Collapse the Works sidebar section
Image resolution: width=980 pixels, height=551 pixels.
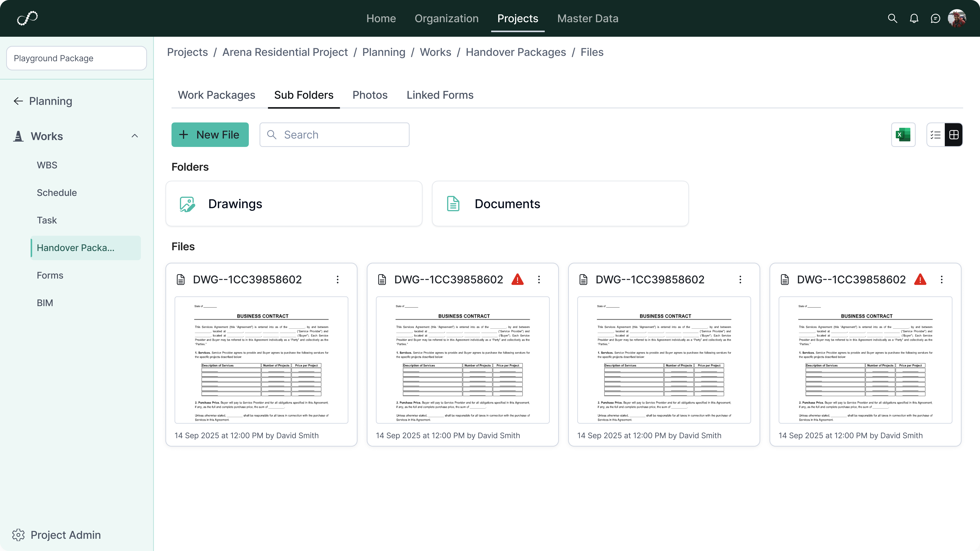[x=135, y=136]
